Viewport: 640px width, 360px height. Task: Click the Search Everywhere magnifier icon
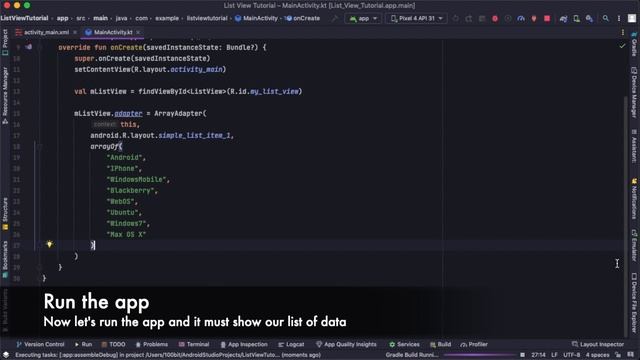click(606, 18)
